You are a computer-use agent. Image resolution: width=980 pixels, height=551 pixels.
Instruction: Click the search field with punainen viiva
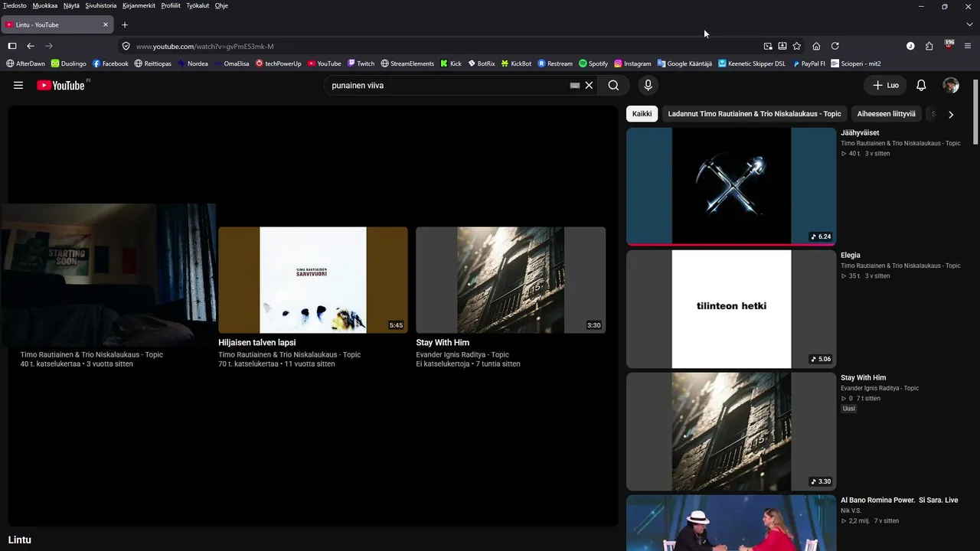pyautogui.click(x=448, y=85)
